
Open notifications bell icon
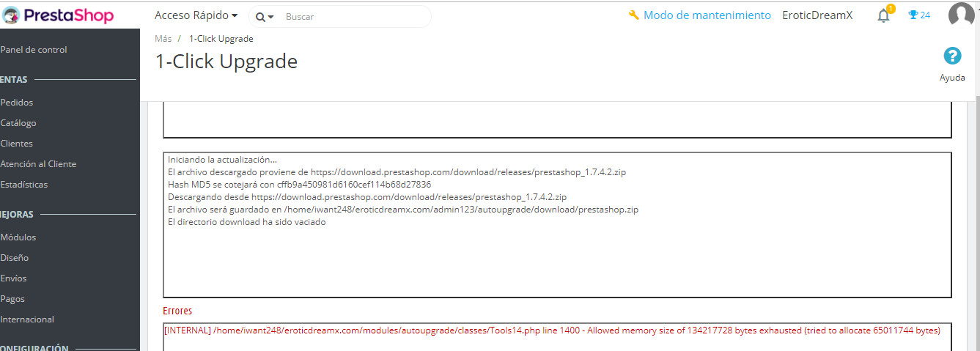pyautogui.click(x=884, y=15)
